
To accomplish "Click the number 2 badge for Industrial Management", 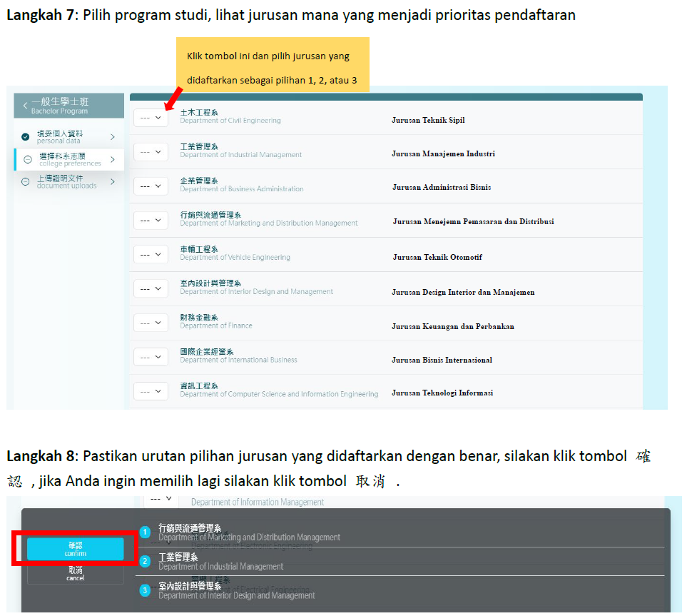I will pyautogui.click(x=145, y=562).
